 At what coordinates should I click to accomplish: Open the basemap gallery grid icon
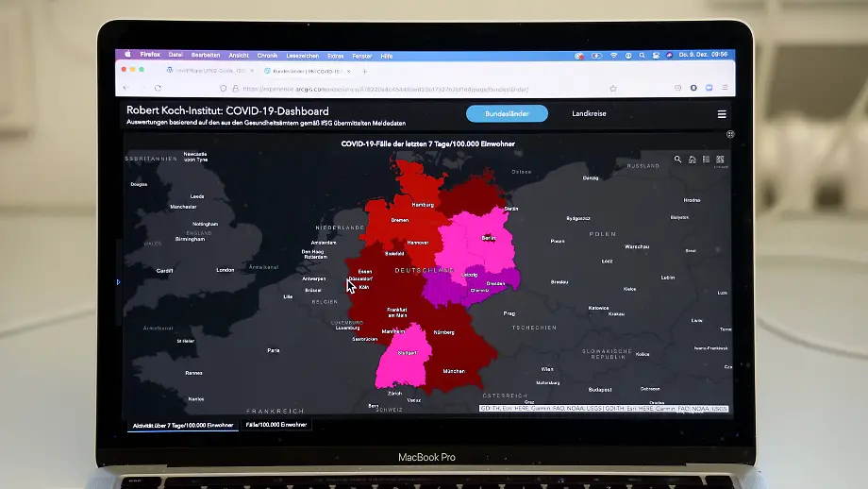722,160
